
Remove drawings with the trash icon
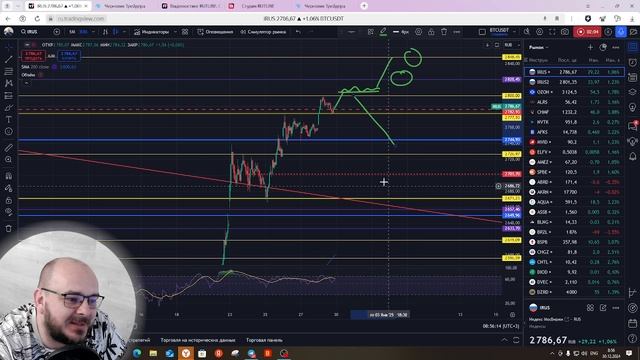click(x=9, y=229)
